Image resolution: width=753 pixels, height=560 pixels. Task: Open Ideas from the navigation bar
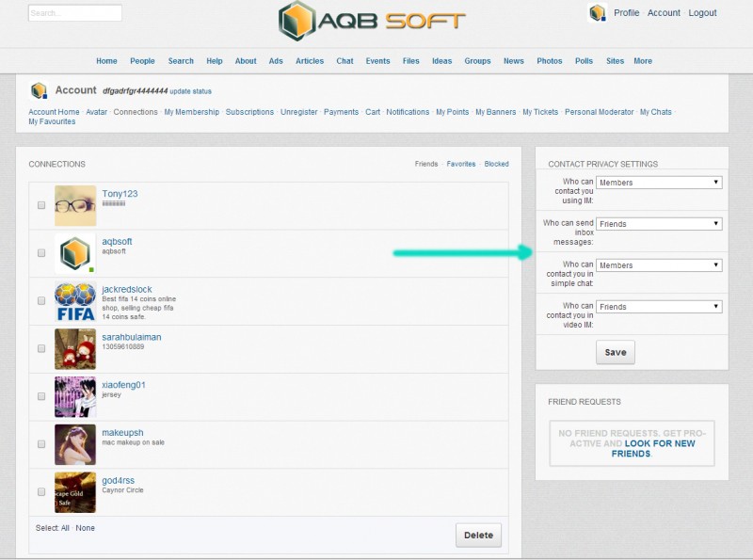pos(441,61)
